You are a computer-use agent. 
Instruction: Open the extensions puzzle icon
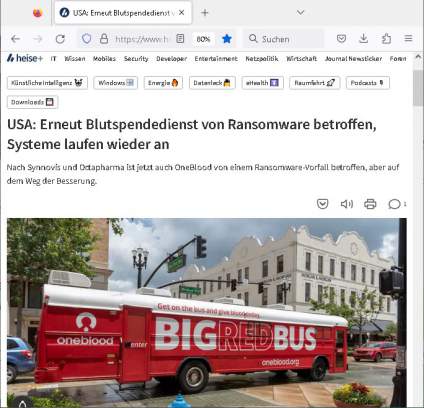pyautogui.click(x=386, y=39)
